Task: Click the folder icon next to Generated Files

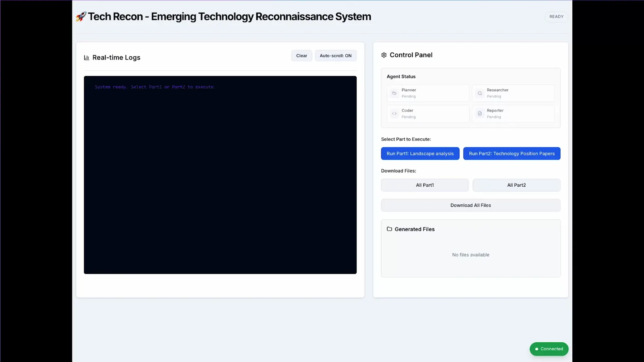Action: point(389,229)
